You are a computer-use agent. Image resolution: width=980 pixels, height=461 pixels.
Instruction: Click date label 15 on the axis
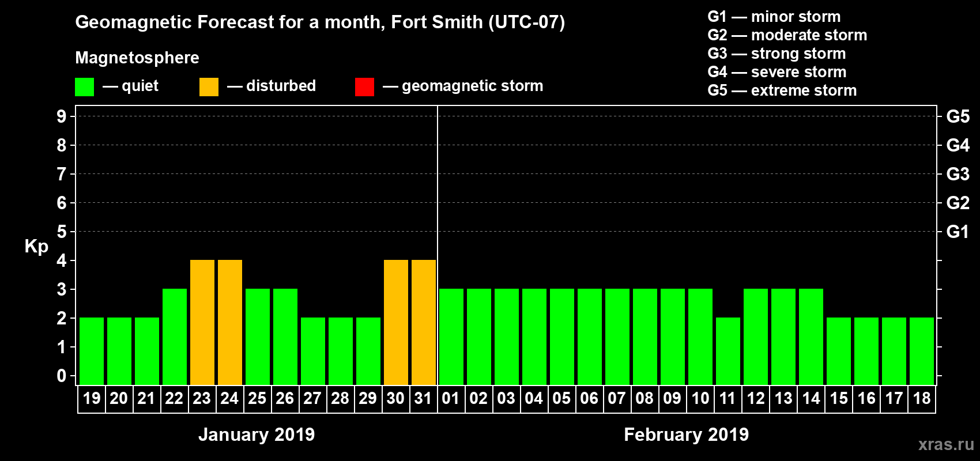click(x=839, y=398)
